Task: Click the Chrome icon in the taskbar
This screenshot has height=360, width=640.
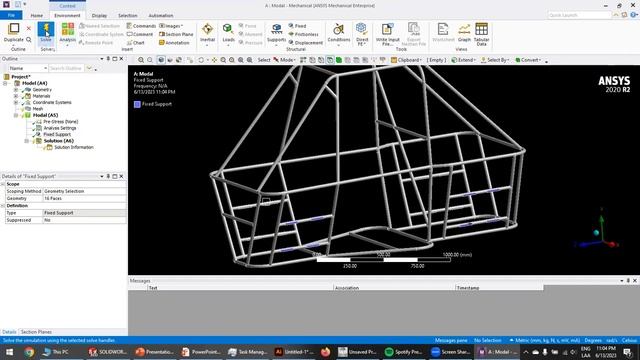Action: [29, 352]
